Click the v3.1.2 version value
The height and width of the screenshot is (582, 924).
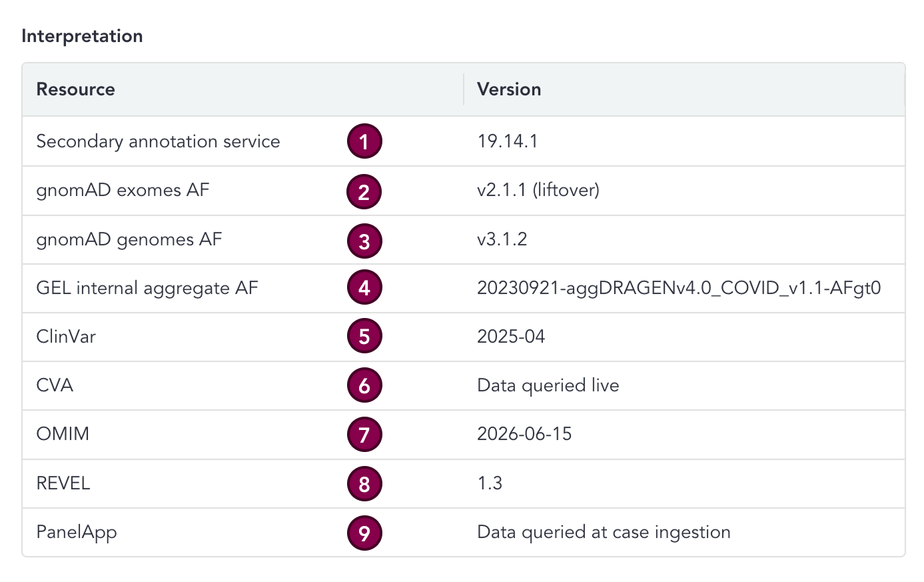click(x=502, y=239)
